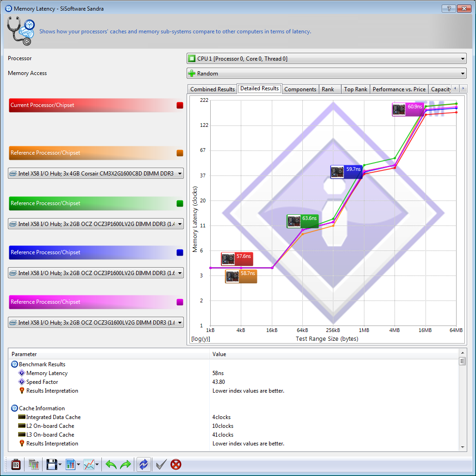Click the grey checkmark OK button

coord(161,464)
